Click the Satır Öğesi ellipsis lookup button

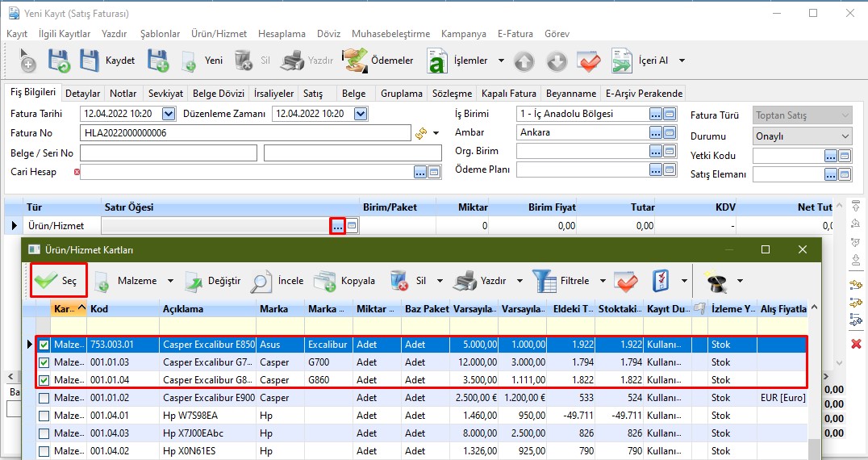point(338,227)
